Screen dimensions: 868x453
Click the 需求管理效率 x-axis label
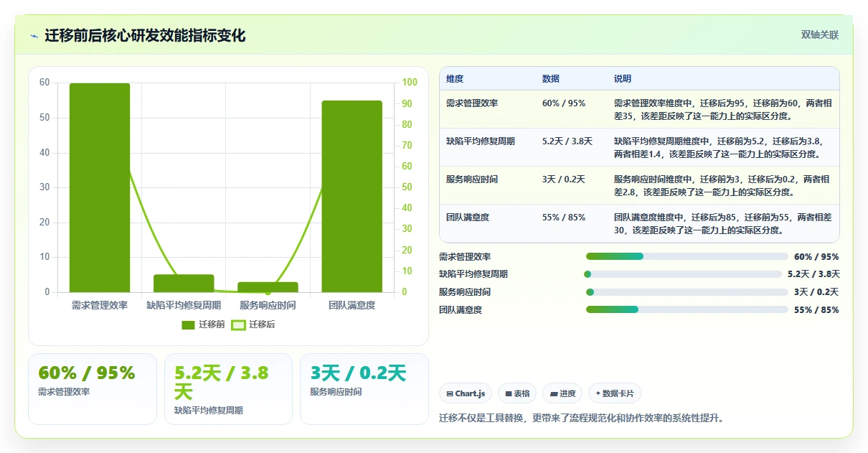pyautogui.click(x=100, y=305)
